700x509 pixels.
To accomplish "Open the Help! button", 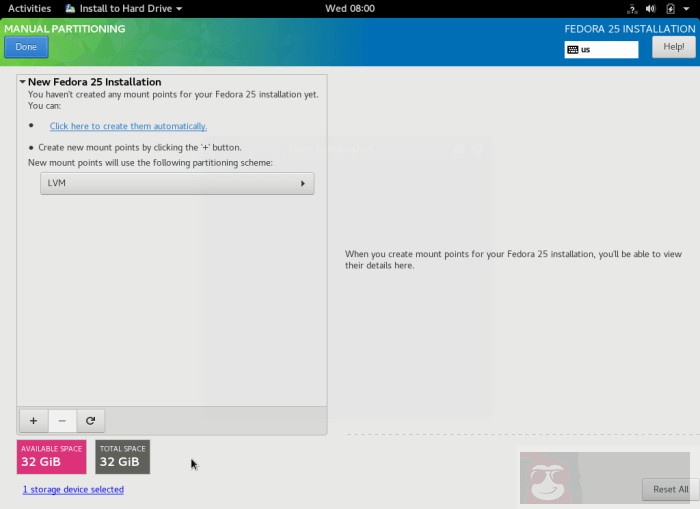I will click(674, 47).
